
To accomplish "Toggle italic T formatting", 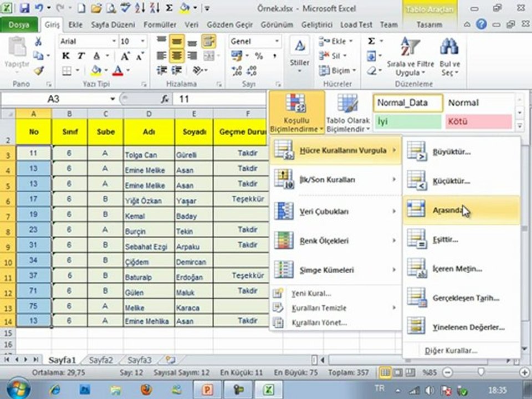I will tap(81, 56).
